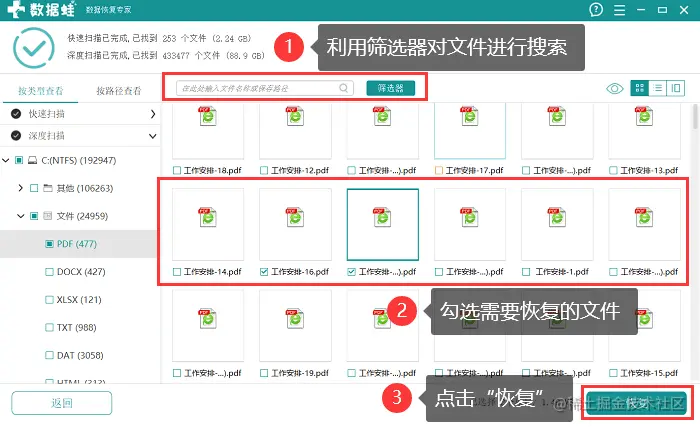
Task: Click the 快速扫描 label
Action: (x=47, y=114)
